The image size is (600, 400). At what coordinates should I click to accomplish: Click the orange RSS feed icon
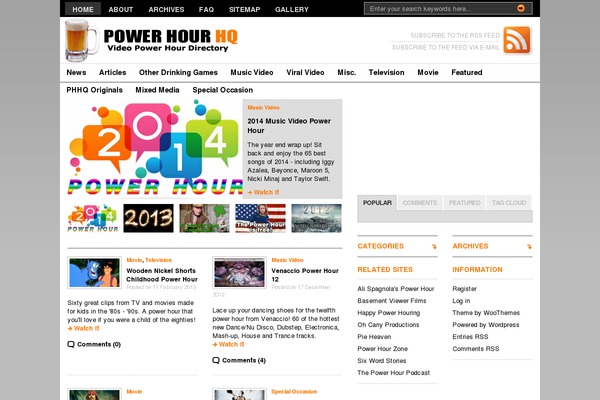pyautogui.click(x=517, y=40)
